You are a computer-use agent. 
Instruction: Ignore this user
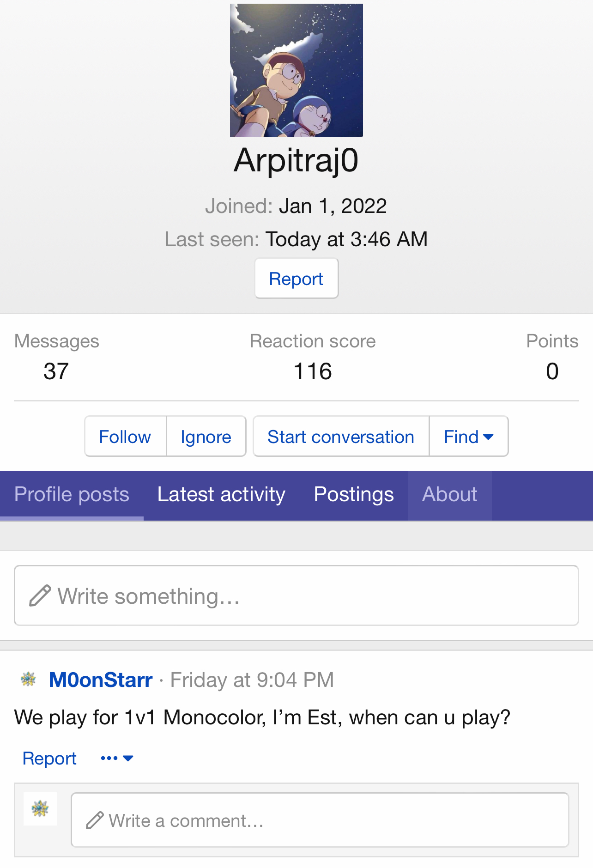pos(206,437)
